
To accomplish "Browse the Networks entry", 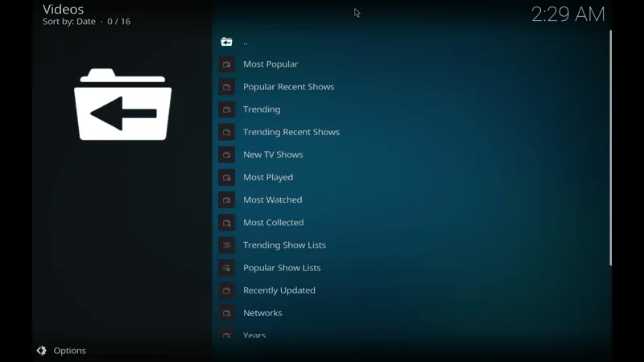I will pos(262,313).
